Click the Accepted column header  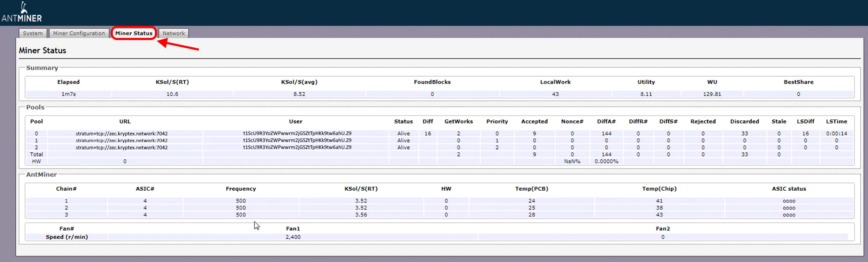pos(534,121)
